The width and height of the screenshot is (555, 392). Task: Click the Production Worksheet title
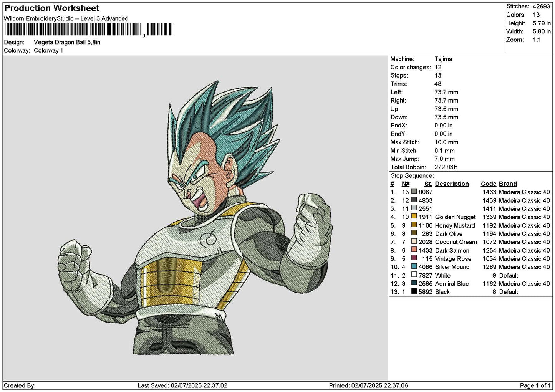(x=52, y=8)
